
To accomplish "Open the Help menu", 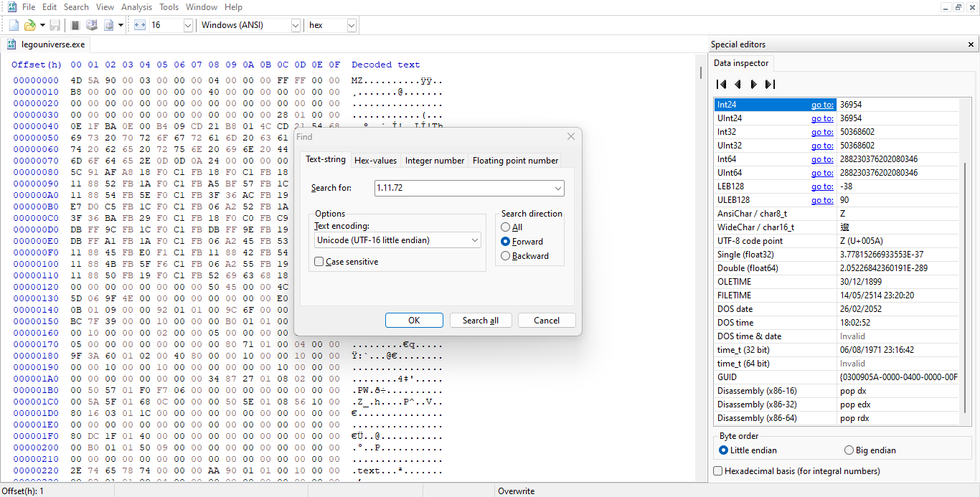I will click(x=234, y=7).
